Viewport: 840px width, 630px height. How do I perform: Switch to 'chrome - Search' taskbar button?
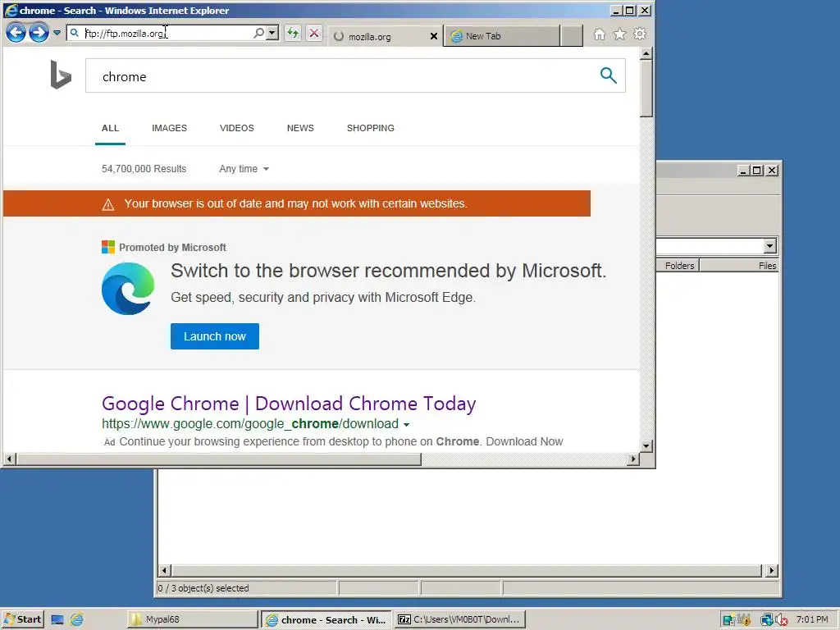tap(326, 620)
